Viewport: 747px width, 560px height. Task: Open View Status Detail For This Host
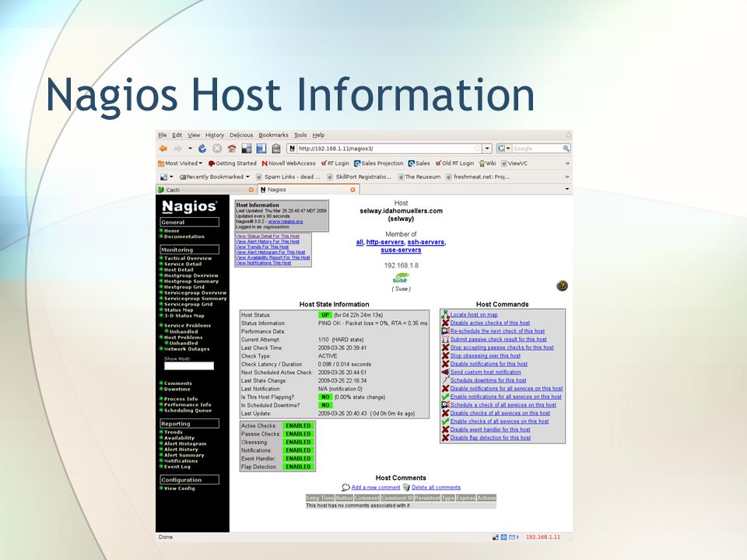tap(267, 236)
